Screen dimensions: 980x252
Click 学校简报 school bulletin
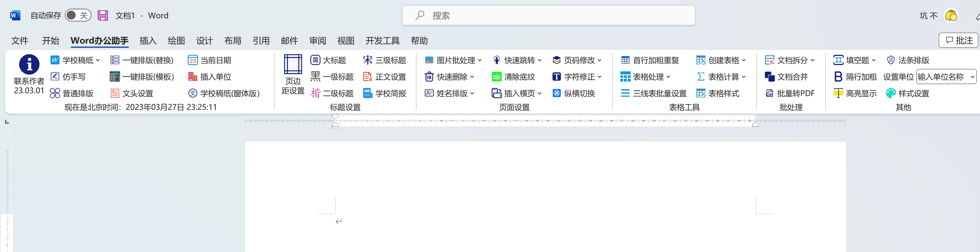(384, 93)
